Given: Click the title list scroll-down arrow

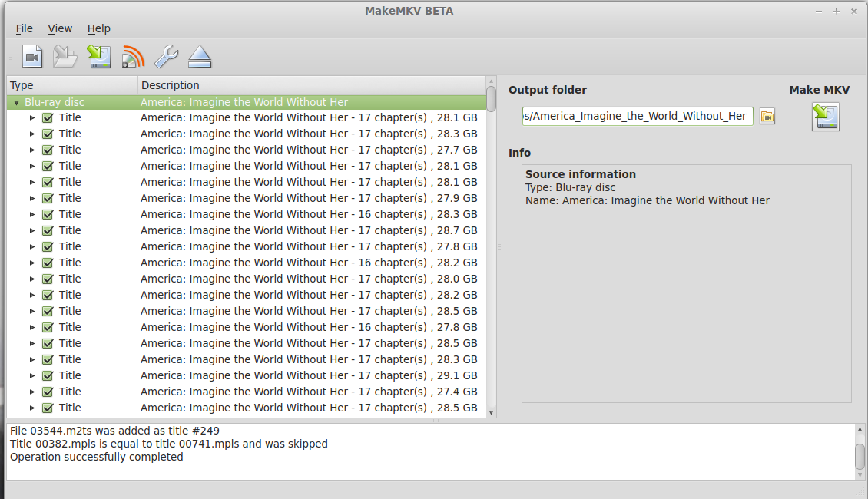Looking at the screenshot, I should tap(491, 413).
